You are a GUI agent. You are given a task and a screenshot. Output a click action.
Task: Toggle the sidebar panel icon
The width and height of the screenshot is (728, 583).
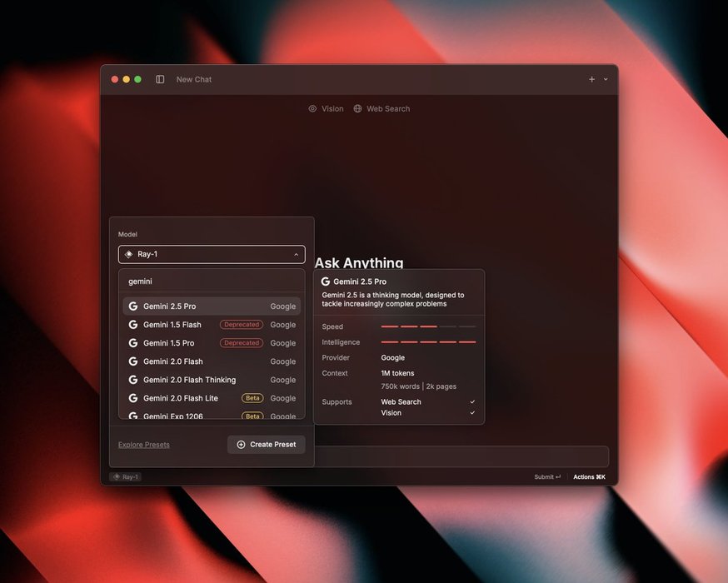160,79
